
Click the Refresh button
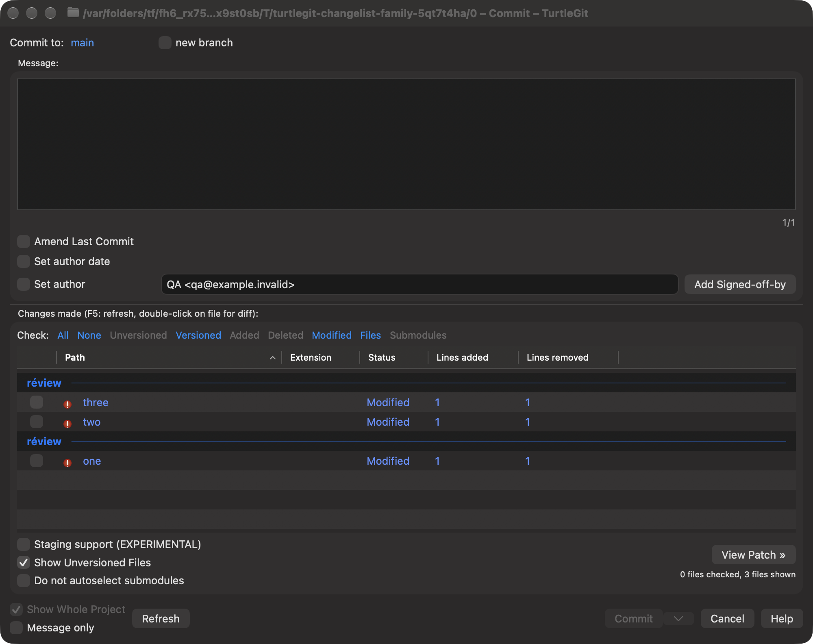pos(161,618)
